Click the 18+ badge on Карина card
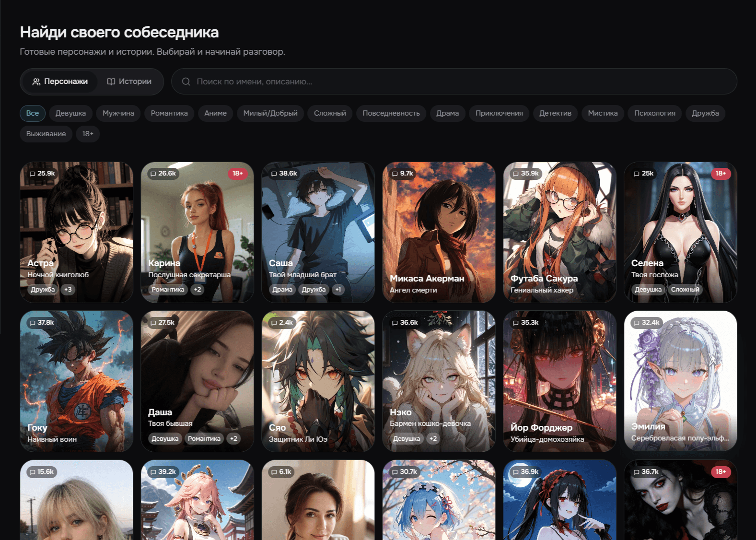 238,174
